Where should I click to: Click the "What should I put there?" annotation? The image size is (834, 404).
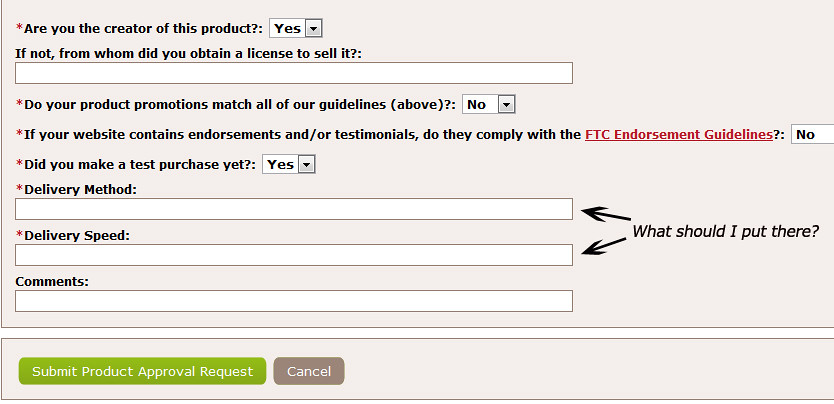[726, 232]
